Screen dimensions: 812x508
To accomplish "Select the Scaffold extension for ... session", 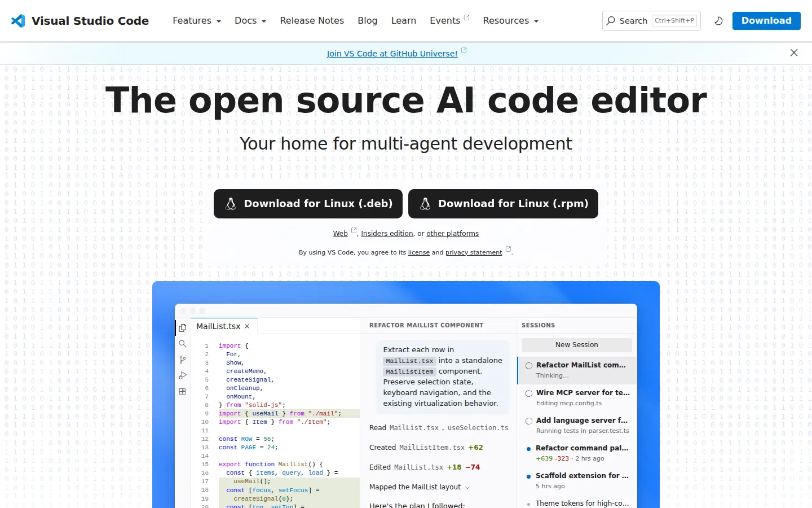I will (577, 481).
